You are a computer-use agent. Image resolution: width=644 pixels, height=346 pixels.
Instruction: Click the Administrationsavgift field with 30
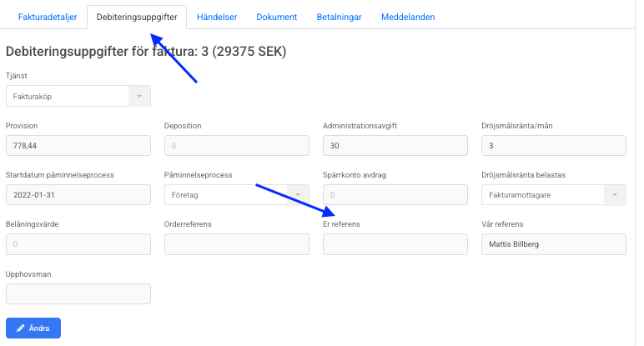395,146
